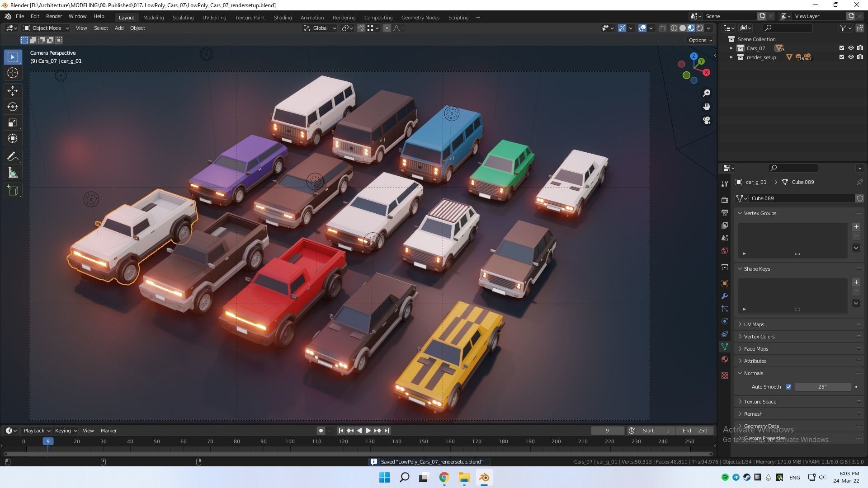Toggle proportional editing icon
The image size is (868, 488).
[x=387, y=28]
